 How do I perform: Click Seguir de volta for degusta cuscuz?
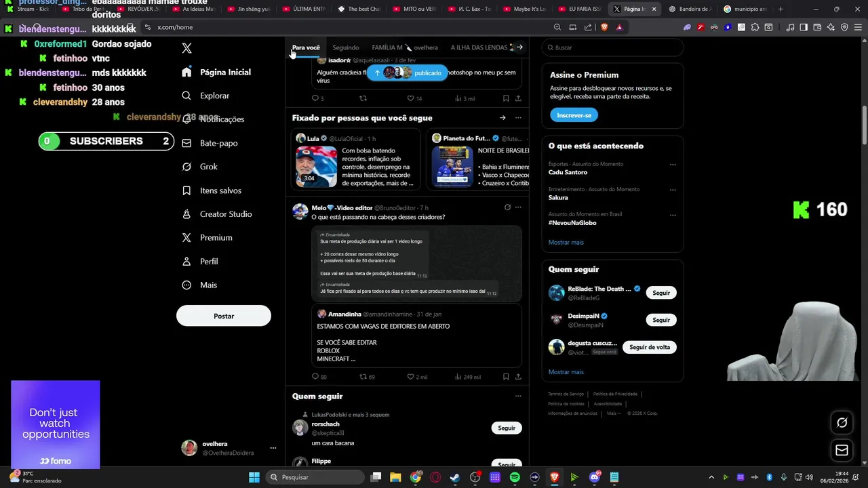pos(650,347)
